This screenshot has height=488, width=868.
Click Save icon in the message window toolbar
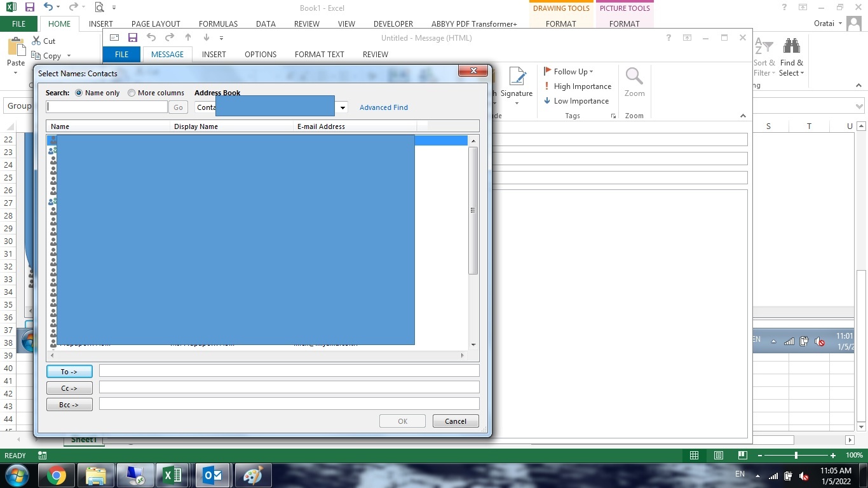click(133, 37)
